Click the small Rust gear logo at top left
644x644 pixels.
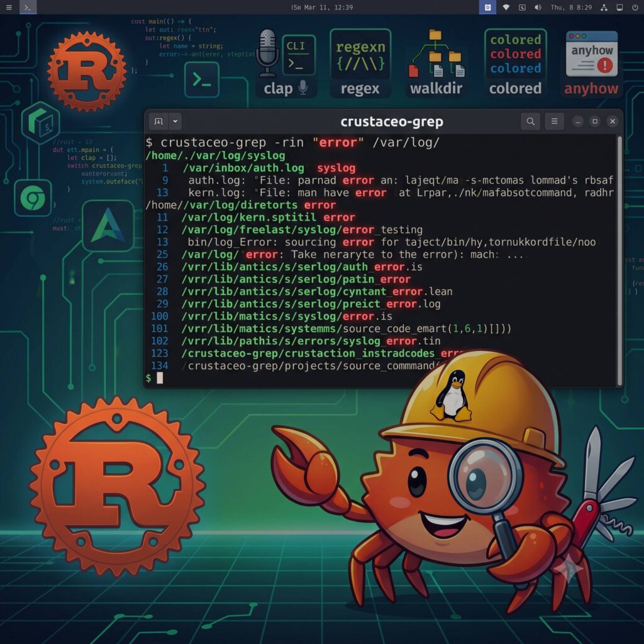(x=87, y=70)
